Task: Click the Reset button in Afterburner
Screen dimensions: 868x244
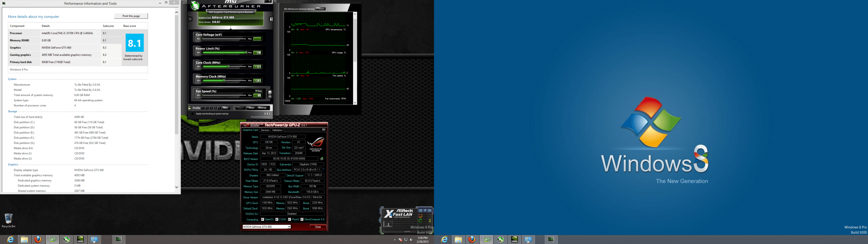Action: coord(252,108)
